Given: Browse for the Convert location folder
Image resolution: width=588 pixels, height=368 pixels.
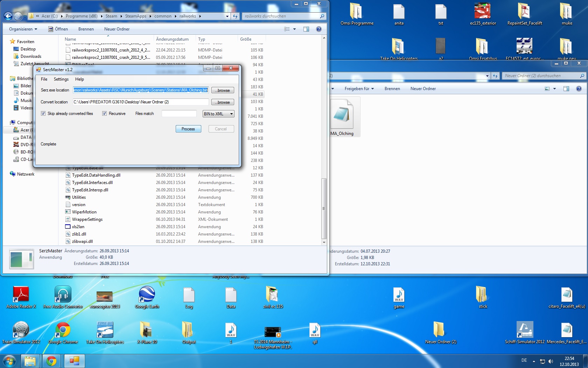Looking at the screenshot, I should coord(223,102).
